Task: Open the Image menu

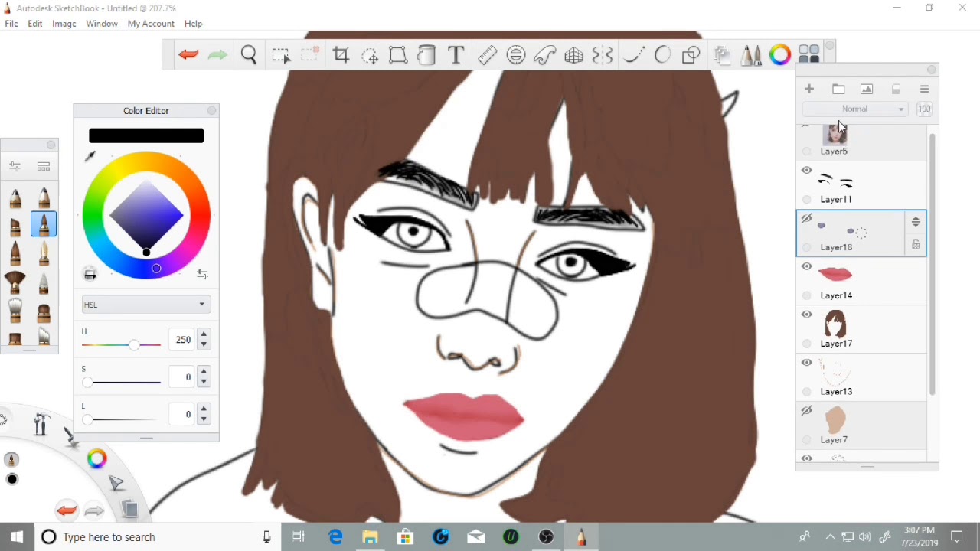Action: pyautogui.click(x=64, y=24)
